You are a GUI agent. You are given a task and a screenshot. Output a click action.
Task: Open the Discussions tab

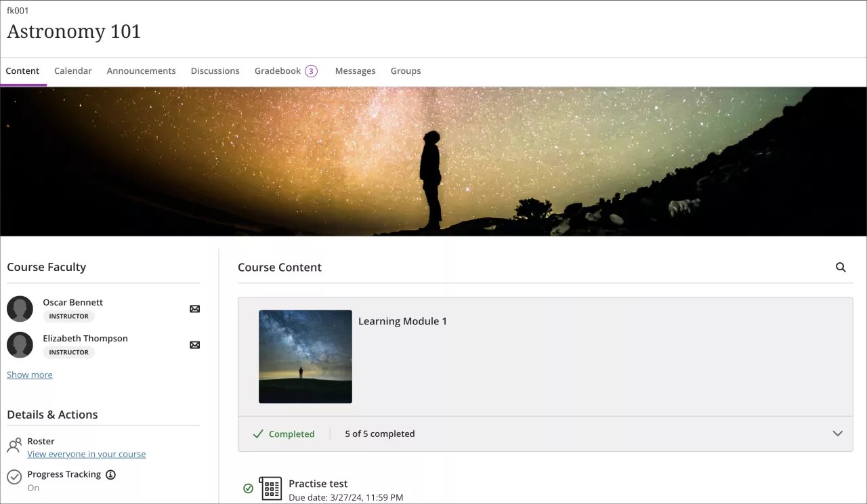point(215,70)
